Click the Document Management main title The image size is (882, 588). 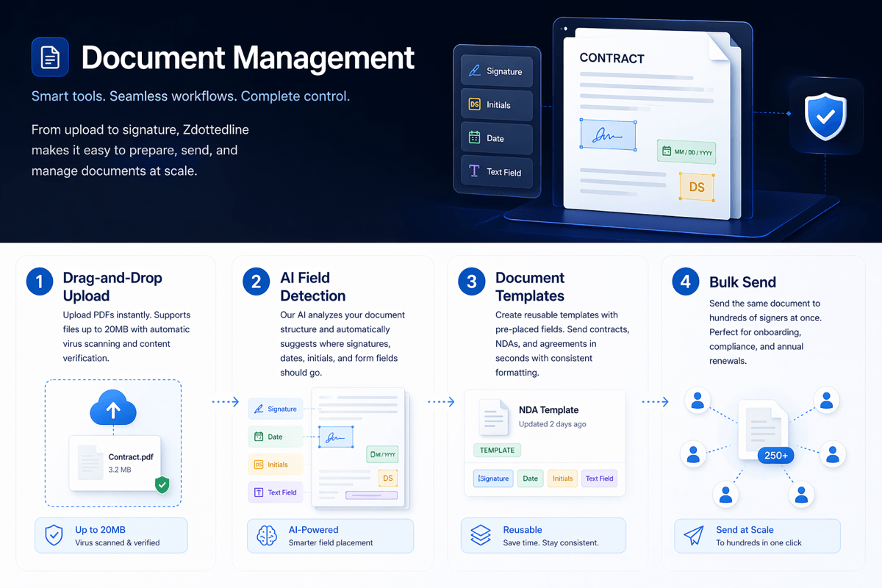(x=248, y=58)
